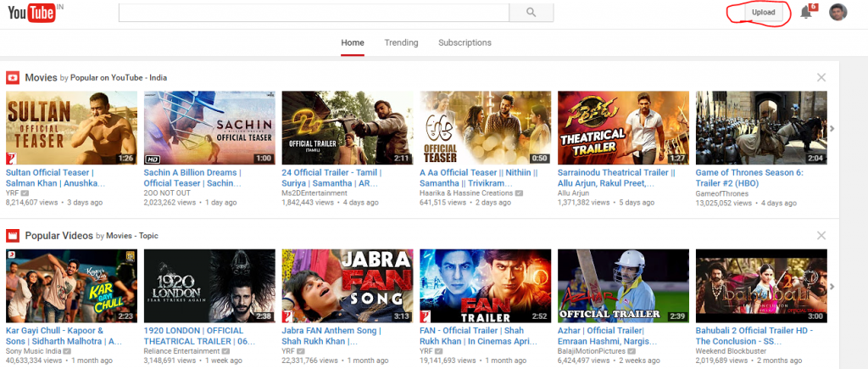
Task: Show next videos in Popular Videos row
Action: pyautogui.click(x=832, y=287)
